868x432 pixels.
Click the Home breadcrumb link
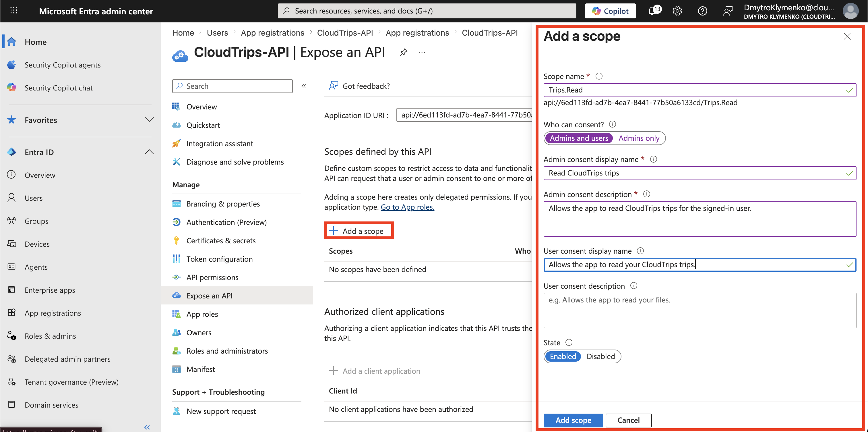click(x=183, y=33)
